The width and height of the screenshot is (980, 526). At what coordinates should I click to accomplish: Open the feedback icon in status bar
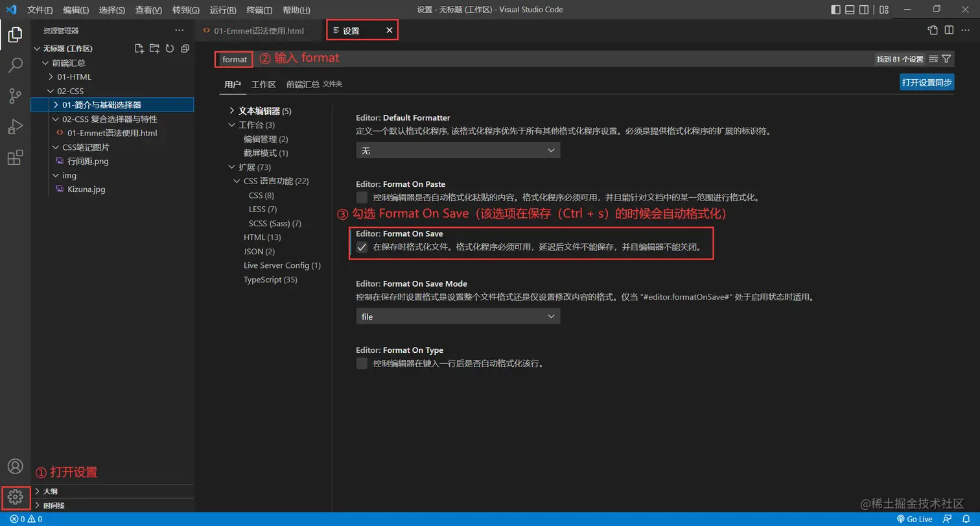click(948, 519)
